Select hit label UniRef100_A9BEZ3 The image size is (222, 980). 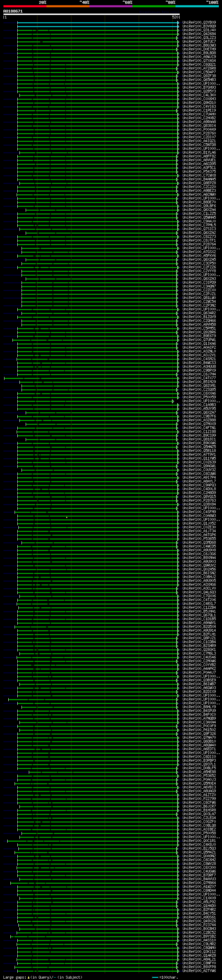click(199, 191)
